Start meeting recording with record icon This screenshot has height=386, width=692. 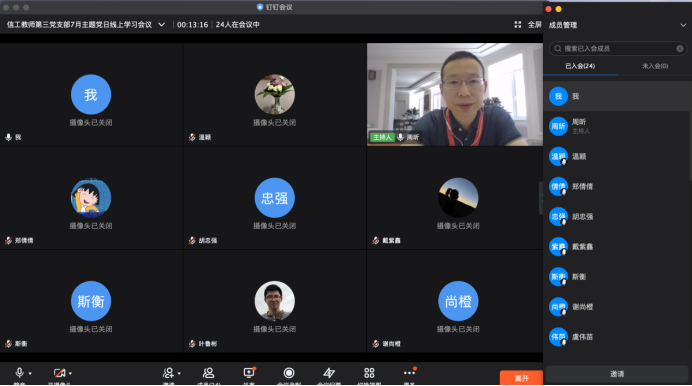pyautogui.click(x=289, y=373)
